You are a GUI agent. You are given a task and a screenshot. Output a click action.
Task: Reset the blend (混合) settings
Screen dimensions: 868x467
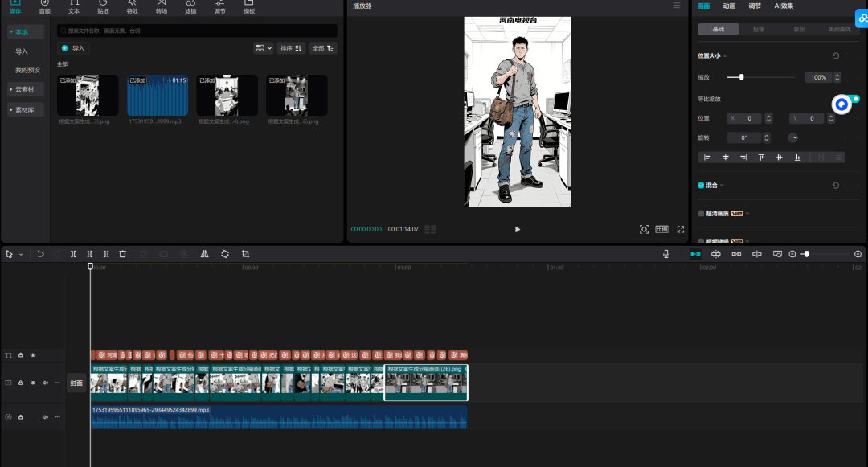tap(836, 186)
